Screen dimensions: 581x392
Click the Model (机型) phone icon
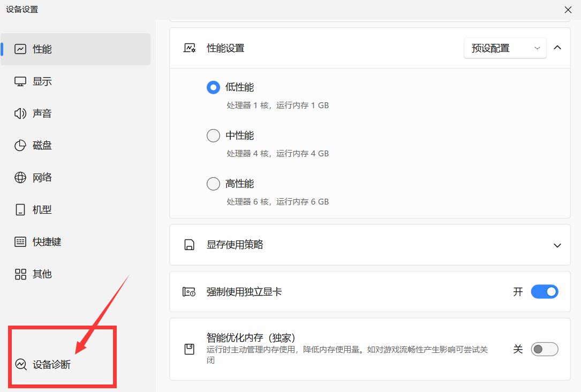click(20, 210)
